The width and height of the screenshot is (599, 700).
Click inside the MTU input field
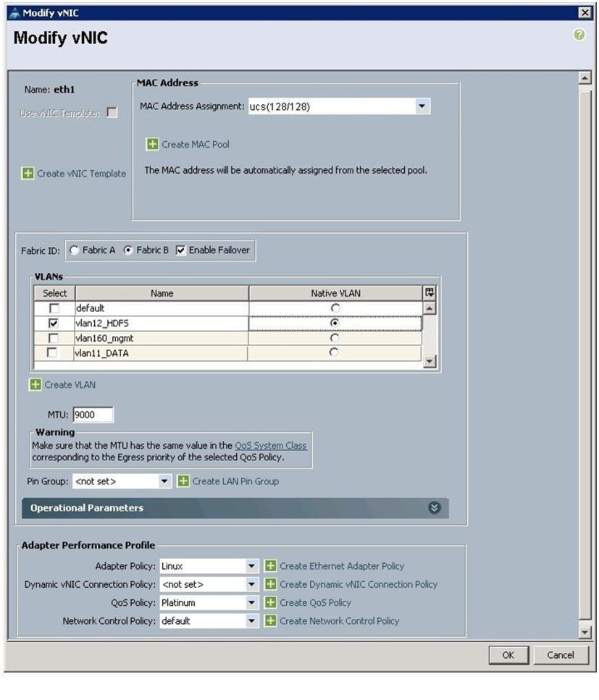[x=93, y=415]
